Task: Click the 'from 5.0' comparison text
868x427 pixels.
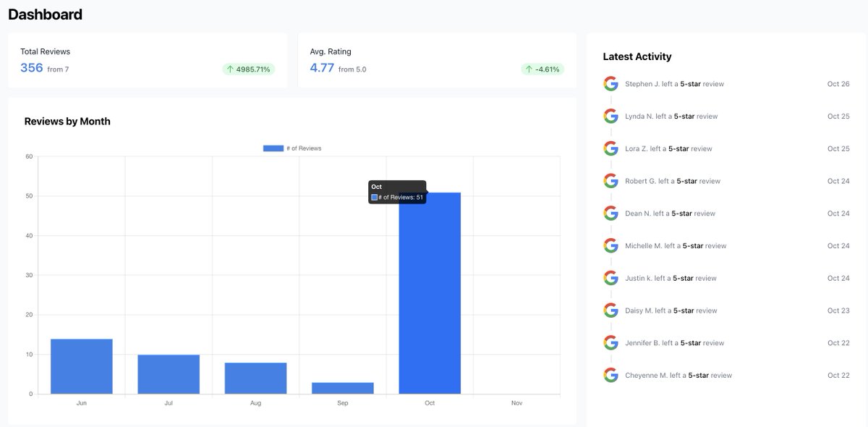Action: pos(352,69)
